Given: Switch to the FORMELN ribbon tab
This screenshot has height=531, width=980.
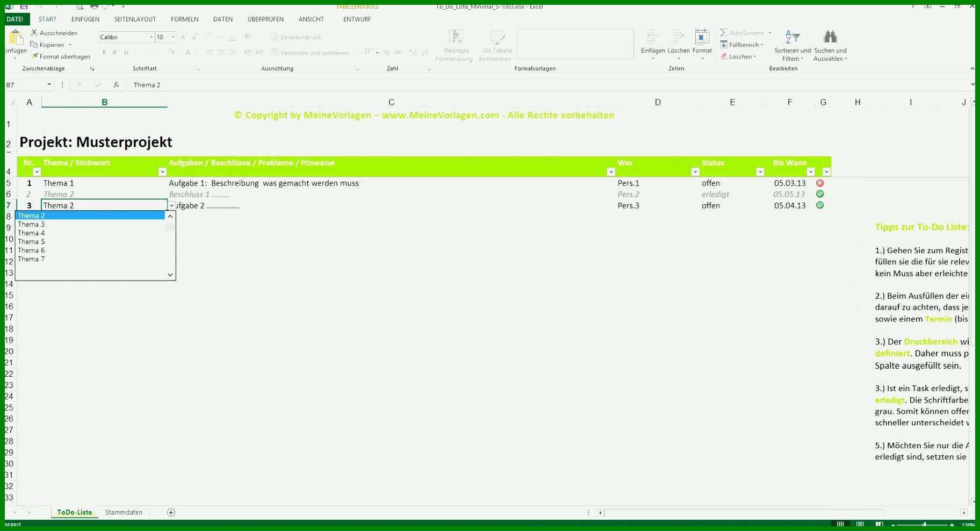Looking at the screenshot, I should pos(184,19).
